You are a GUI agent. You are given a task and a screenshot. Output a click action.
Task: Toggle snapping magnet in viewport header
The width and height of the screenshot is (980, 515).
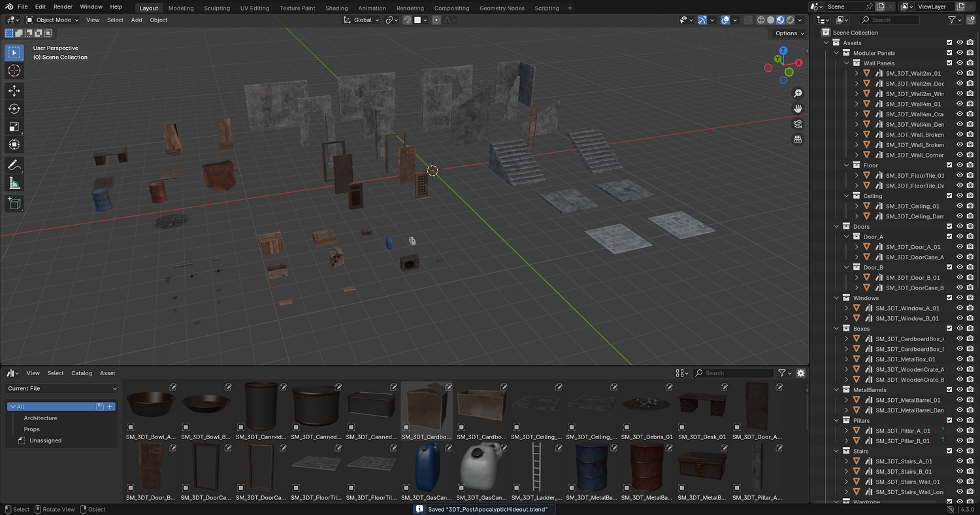(x=407, y=20)
